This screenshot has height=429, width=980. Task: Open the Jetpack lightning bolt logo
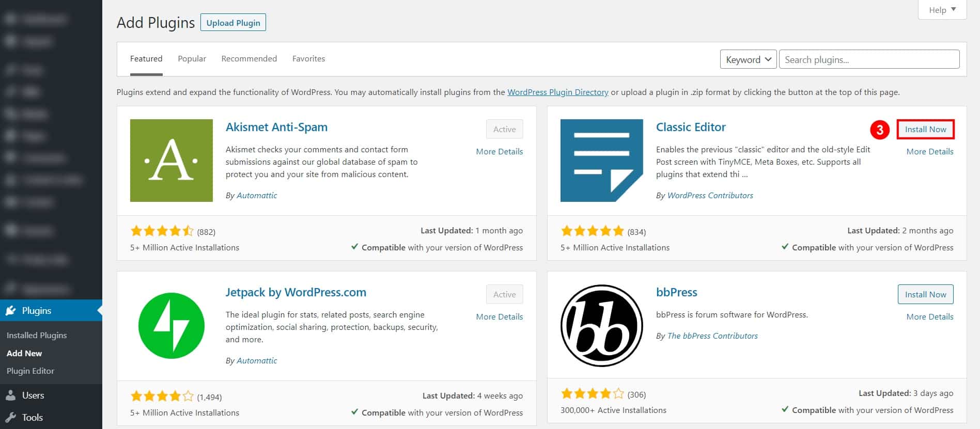(172, 326)
